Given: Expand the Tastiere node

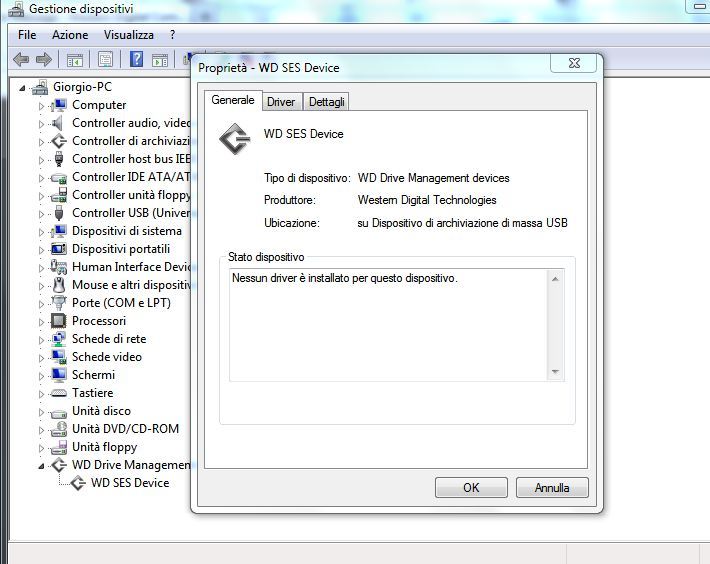Looking at the screenshot, I should click(41, 394).
